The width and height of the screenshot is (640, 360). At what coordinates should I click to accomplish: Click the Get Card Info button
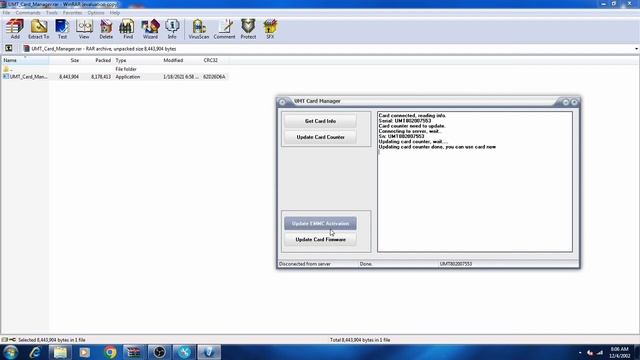[320, 121]
